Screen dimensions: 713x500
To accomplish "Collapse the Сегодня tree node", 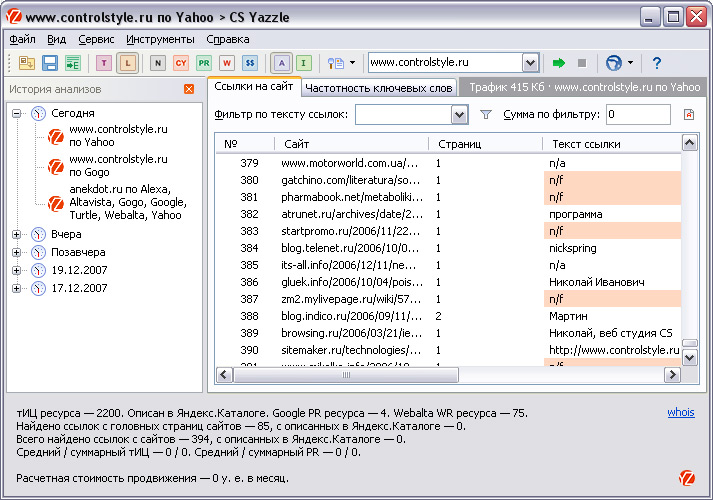I will point(17,114).
